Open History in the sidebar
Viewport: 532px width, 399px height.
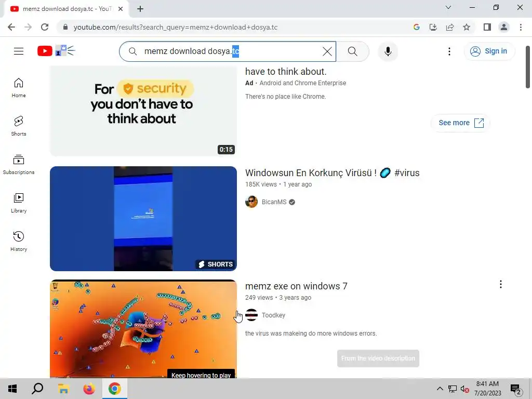click(19, 241)
